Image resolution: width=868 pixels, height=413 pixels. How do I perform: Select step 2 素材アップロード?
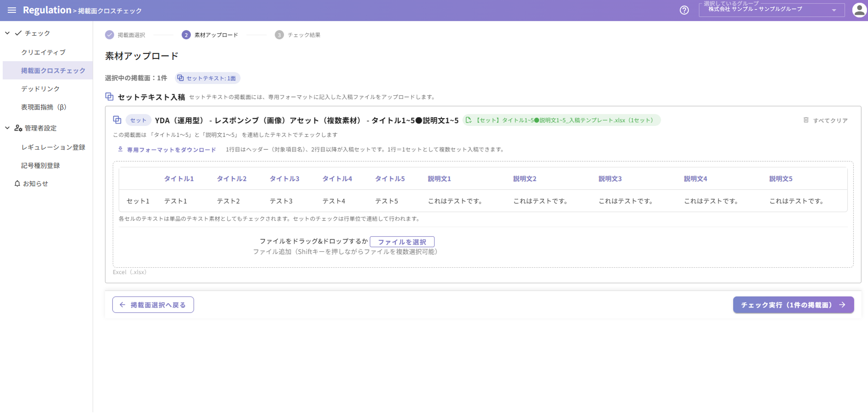(x=210, y=35)
